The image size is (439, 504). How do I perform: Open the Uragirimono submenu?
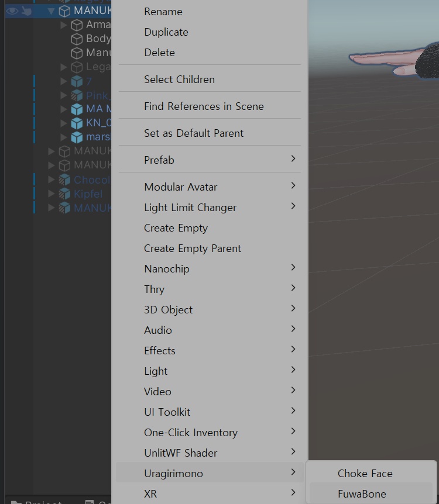pos(209,474)
